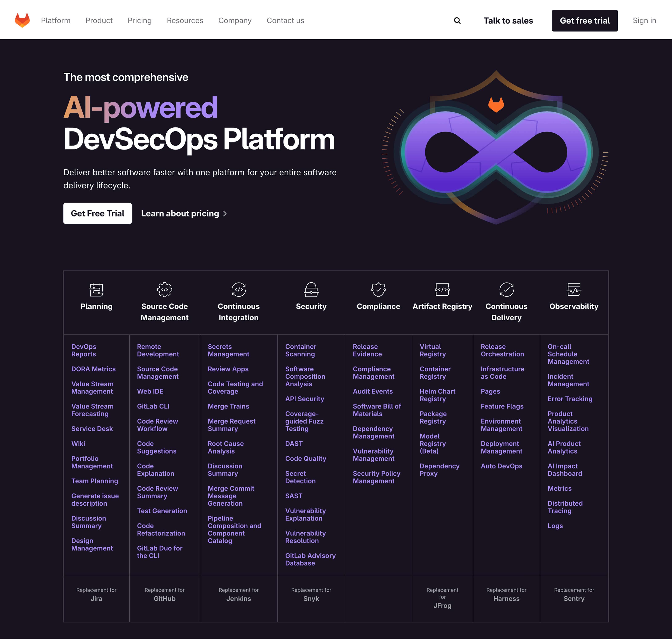The width and height of the screenshot is (672, 639).
Task: Click the white Get Free Trial hero button
Action: tap(97, 214)
